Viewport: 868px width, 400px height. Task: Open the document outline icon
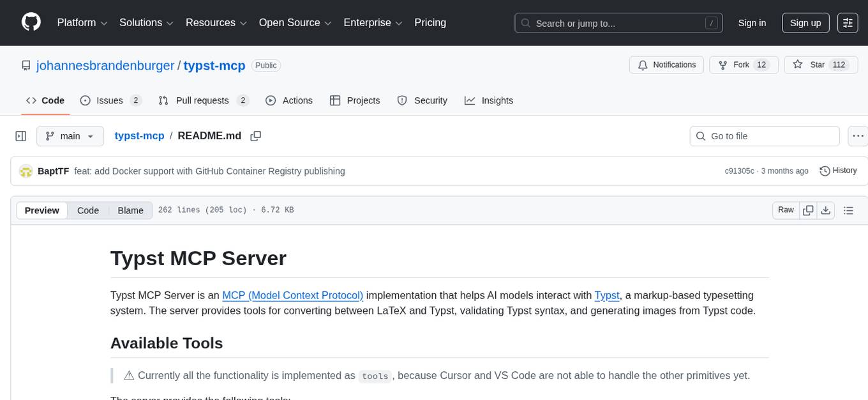[848, 210]
